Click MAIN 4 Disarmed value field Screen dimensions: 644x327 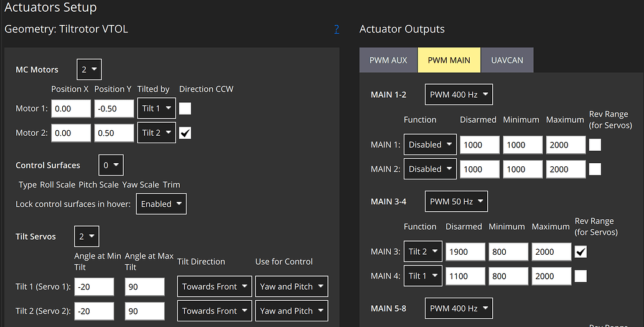465,276
